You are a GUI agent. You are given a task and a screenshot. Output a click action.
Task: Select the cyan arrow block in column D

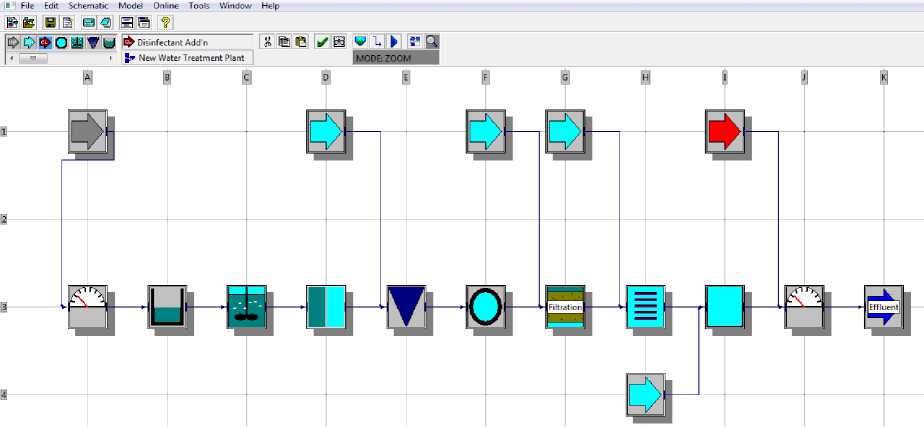click(x=326, y=131)
